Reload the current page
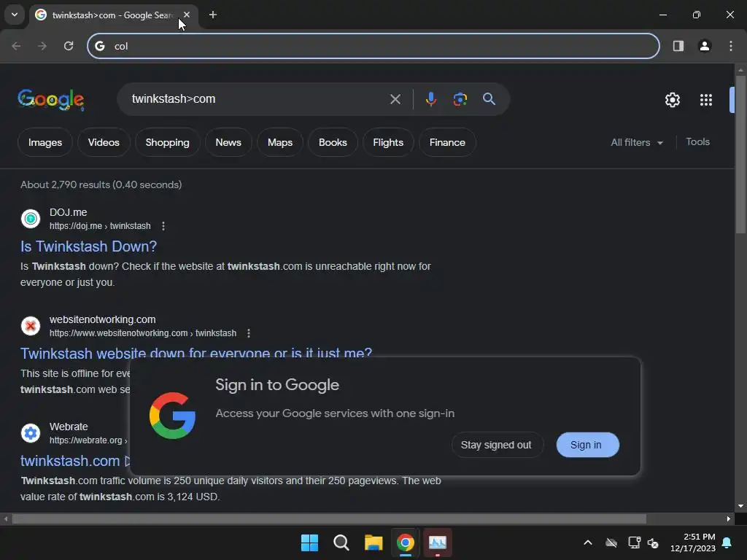The image size is (747, 560). tap(69, 46)
